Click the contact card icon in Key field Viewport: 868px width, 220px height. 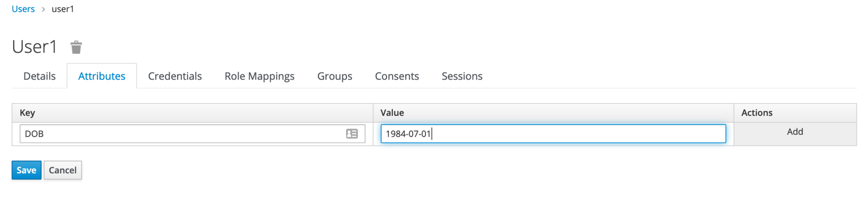pos(352,134)
